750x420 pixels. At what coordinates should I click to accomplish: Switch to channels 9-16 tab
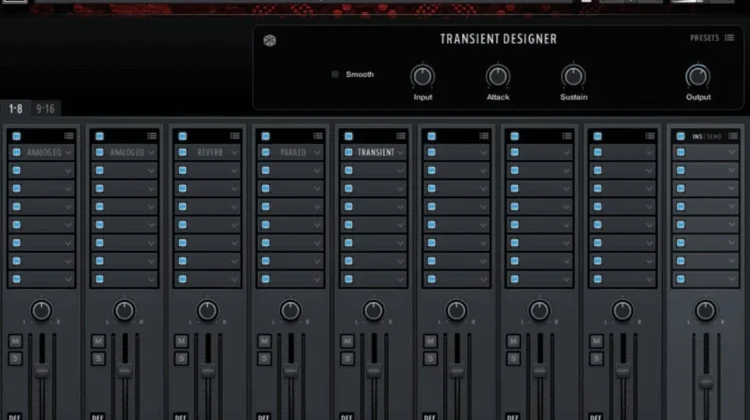click(x=45, y=109)
